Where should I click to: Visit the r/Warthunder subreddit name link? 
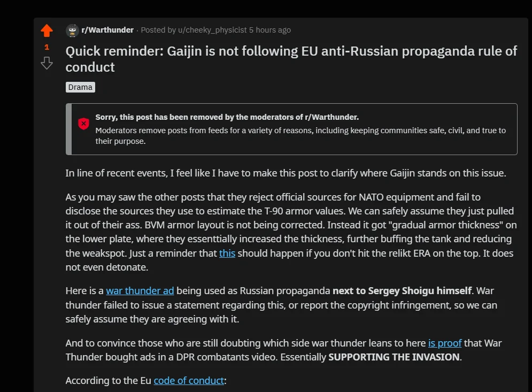pos(107,30)
